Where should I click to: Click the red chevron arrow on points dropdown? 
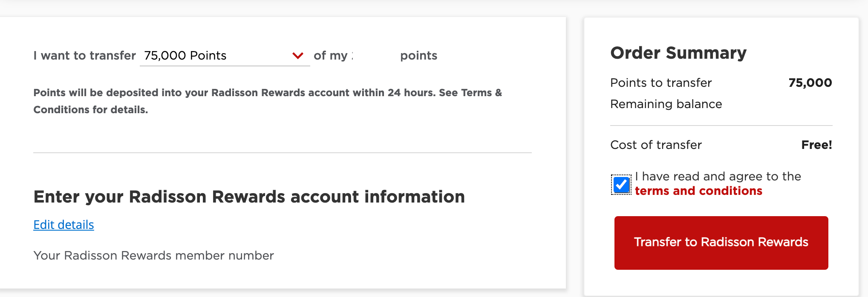(297, 55)
